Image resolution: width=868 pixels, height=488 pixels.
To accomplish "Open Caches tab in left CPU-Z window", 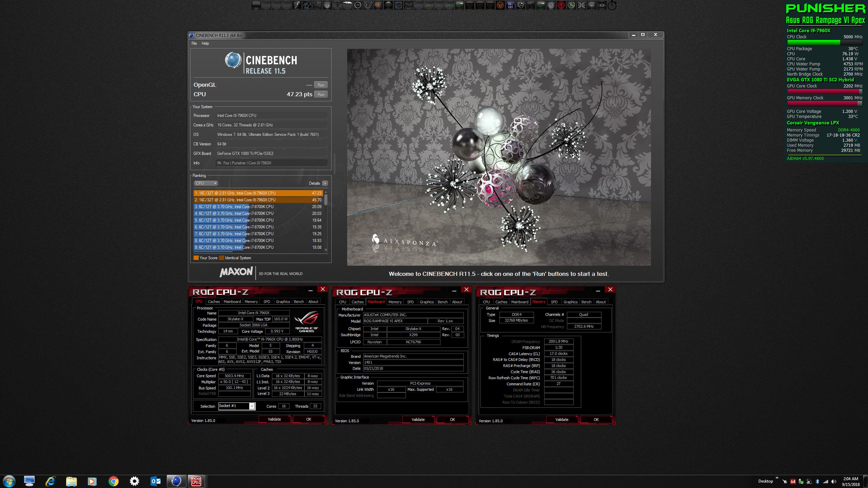I will tap(214, 302).
